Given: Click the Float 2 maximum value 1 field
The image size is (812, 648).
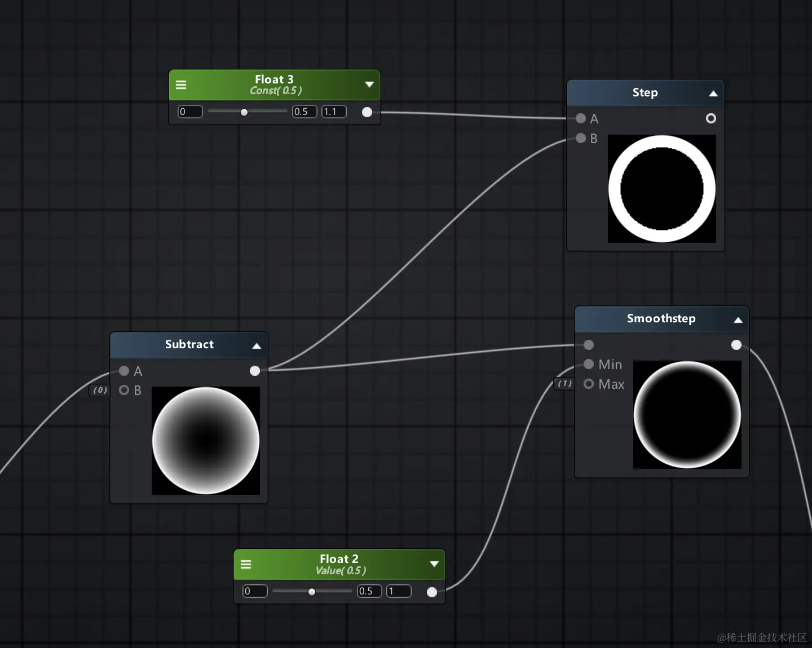Looking at the screenshot, I should pyautogui.click(x=399, y=591).
